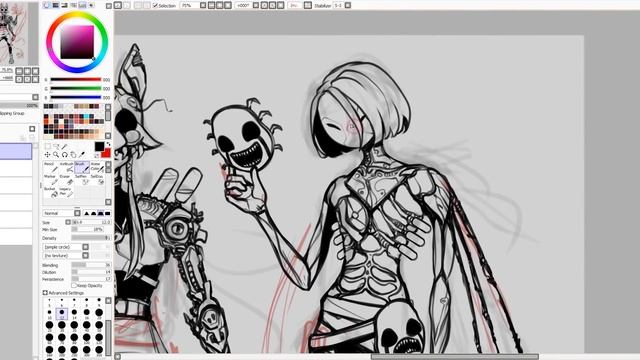The width and height of the screenshot is (640, 360).
Task: Click zoom out button beside 75% field
Action: [x=211, y=5]
